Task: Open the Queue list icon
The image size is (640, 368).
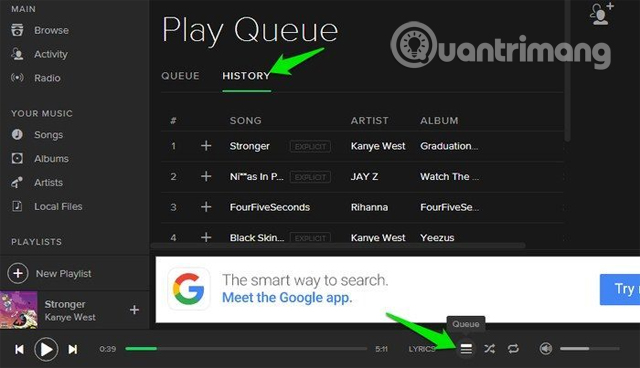Action: [466, 349]
